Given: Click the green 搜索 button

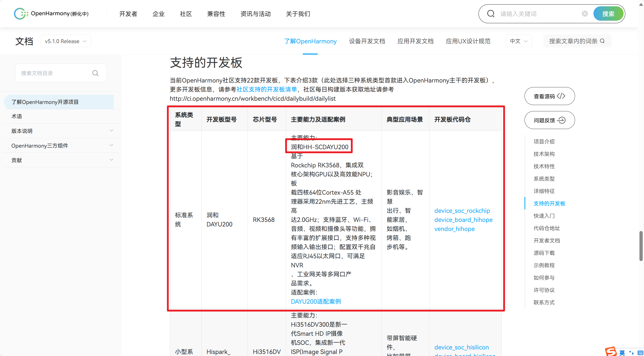Looking at the screenshot, I should pos(608,14).
